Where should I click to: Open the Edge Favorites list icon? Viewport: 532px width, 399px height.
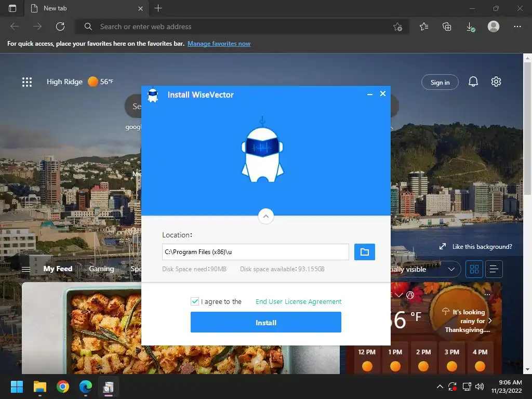(424, 26)
